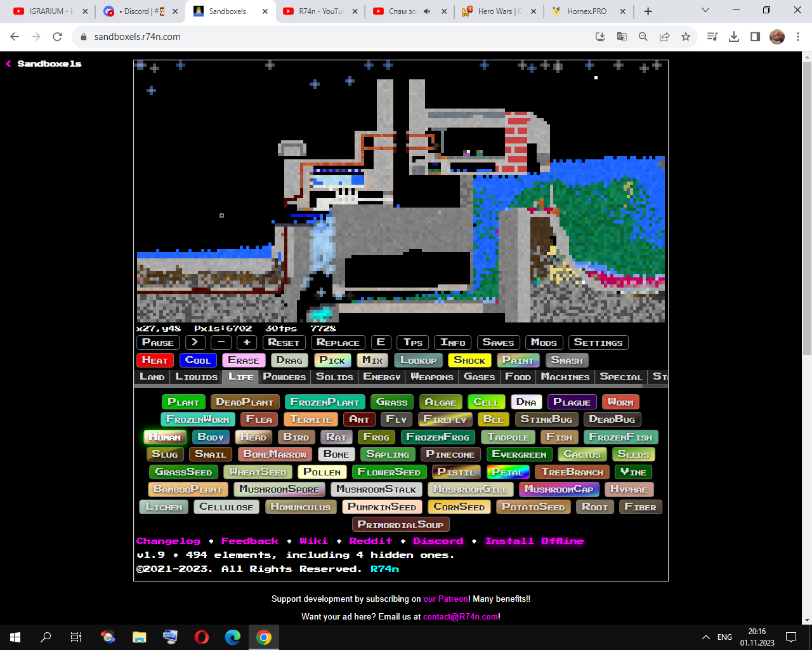The height and width of the screenshot is (650, 812).
Task: Open the Chrome downloads icon
Action: [734, 37]
